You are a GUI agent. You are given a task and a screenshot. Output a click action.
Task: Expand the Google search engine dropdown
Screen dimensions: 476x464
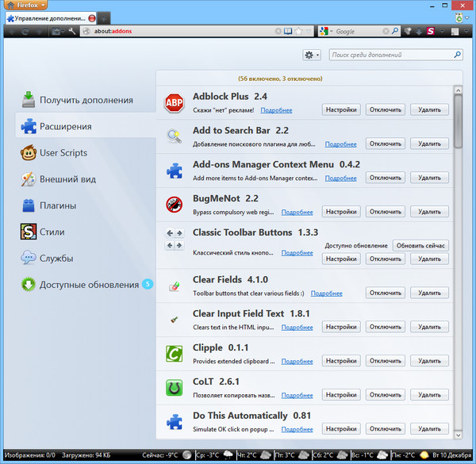point(326,31)
